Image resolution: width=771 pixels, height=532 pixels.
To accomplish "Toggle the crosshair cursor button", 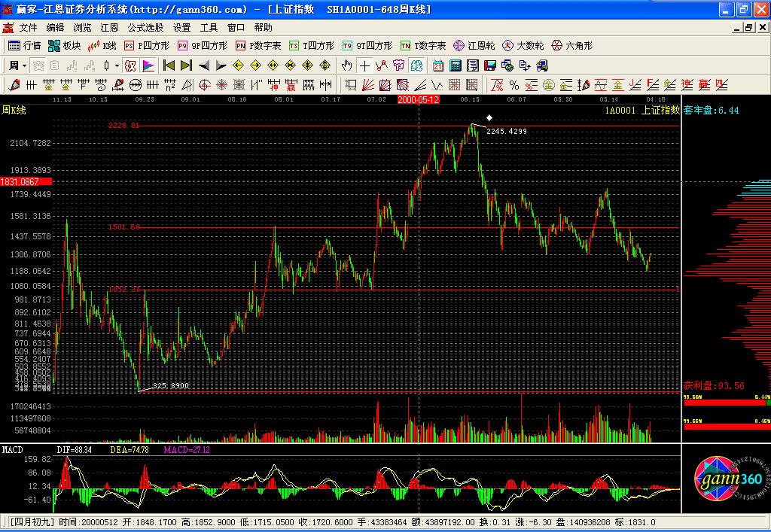I will coord(364,65).
